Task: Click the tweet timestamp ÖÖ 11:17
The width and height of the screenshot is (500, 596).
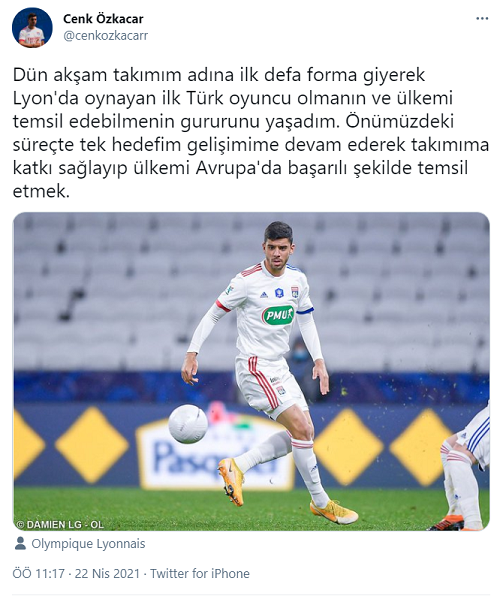Action: (x=38, y=573)
